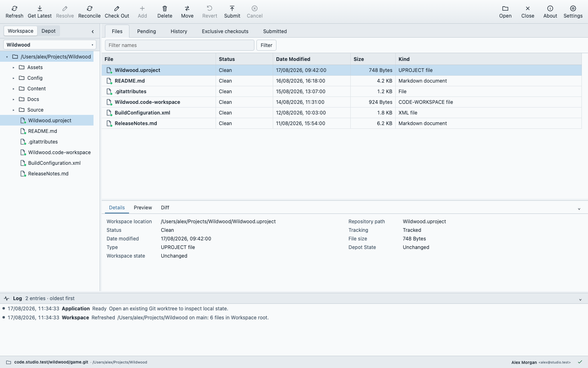Click the Delete trash icon
This screenshot has height=368, width=588.
click(x=165, y=8)
